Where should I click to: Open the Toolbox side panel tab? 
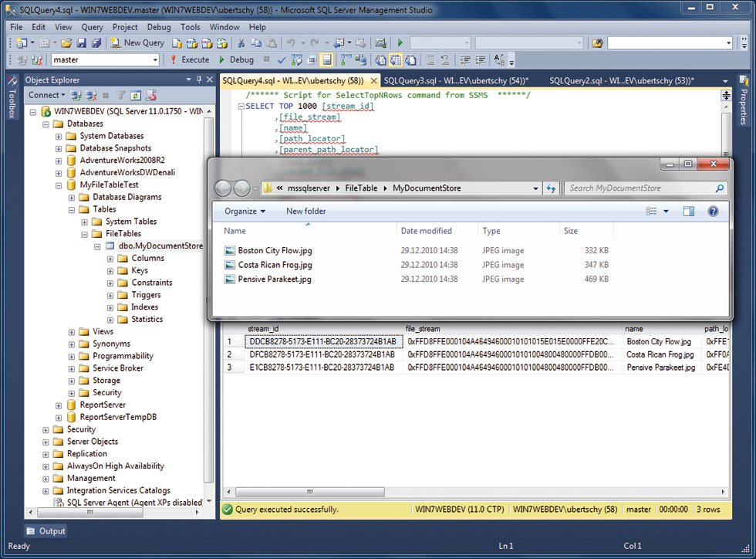coord(12,97)
